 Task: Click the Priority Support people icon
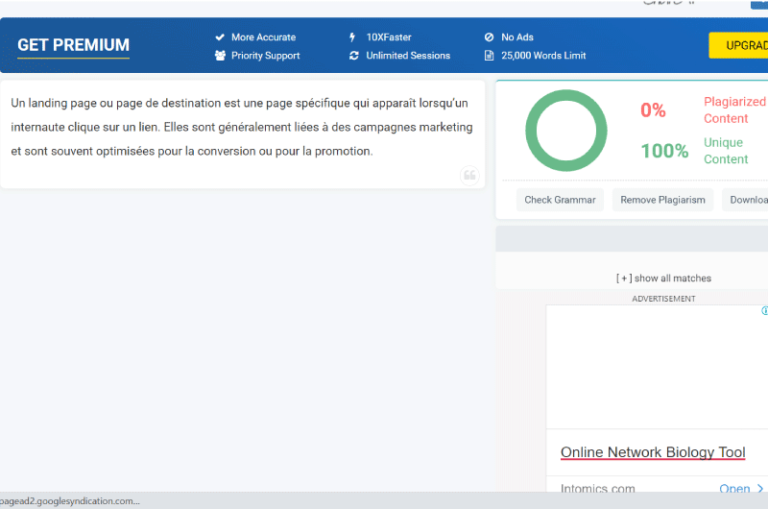(x=220, y=55)
